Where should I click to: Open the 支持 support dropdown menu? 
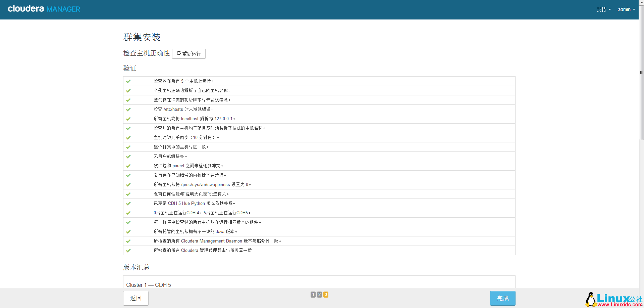pos(603,9)
